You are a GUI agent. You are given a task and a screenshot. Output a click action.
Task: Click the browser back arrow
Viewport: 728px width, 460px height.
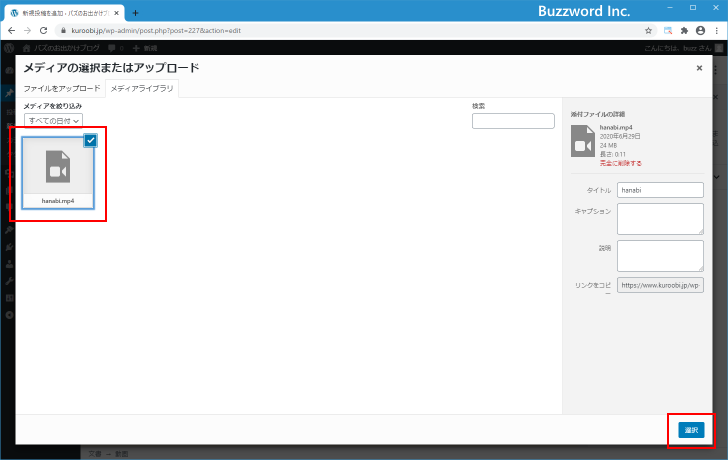(x=11, y=31)
